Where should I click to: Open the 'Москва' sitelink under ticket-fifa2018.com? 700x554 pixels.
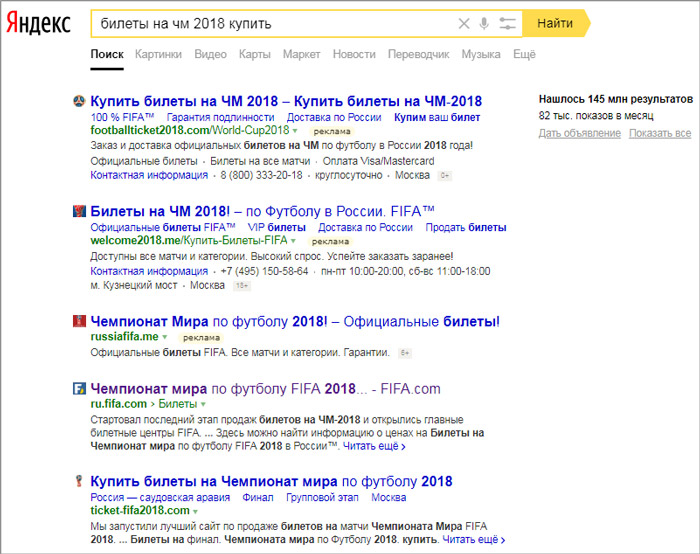pos(389,497)
